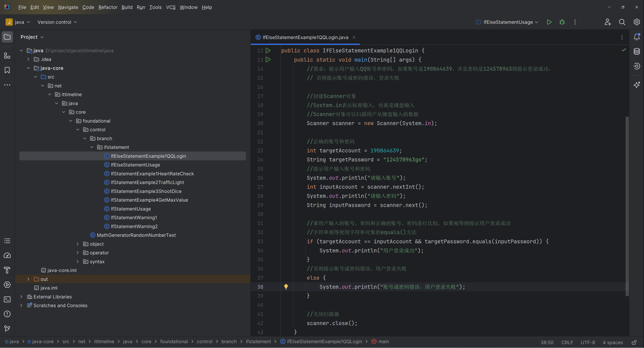This screenshot has width=644, height=348.
Task: Open the java project dropdown
Action: 18,22
